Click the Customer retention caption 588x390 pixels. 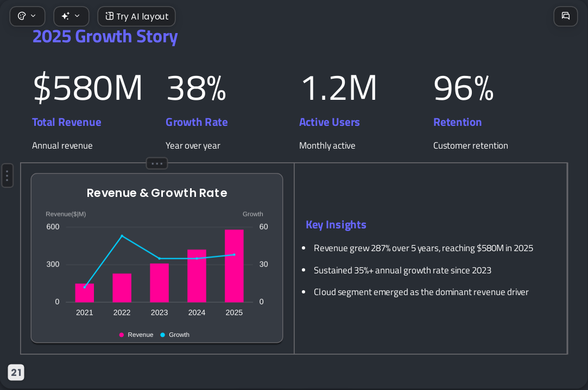pos(471,146)
